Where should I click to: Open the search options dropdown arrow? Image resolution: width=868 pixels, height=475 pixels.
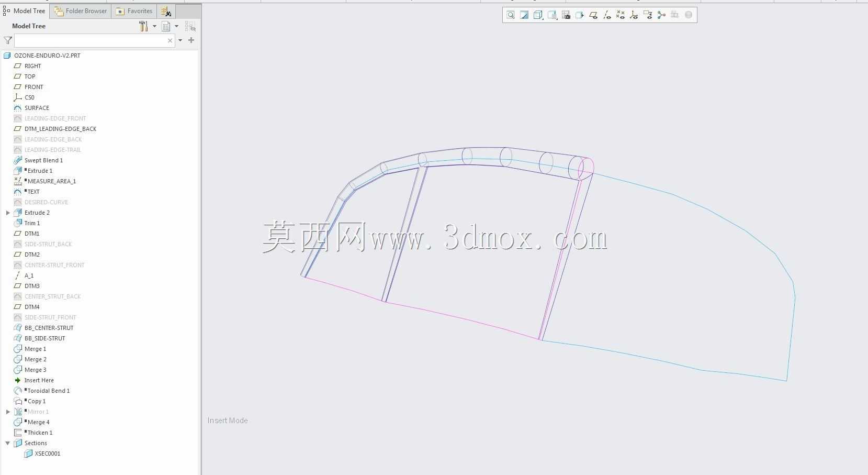coord(181,40)
